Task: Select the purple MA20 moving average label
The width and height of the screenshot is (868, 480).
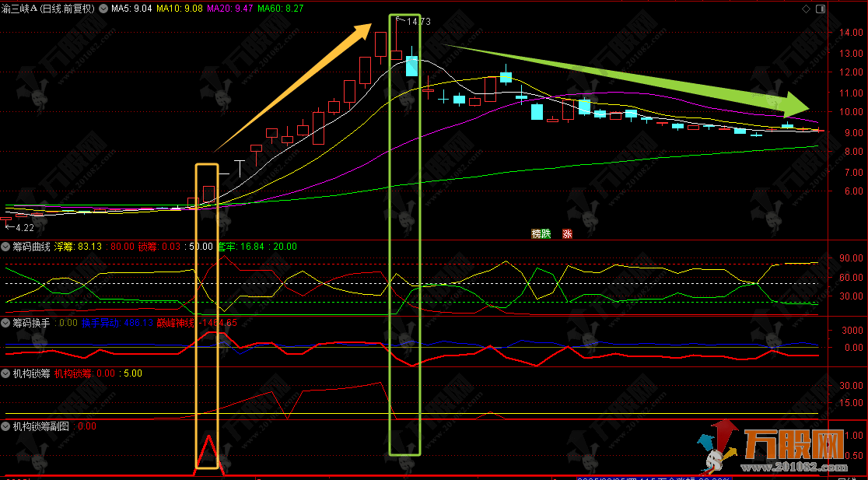Action: tap(230, 9)
